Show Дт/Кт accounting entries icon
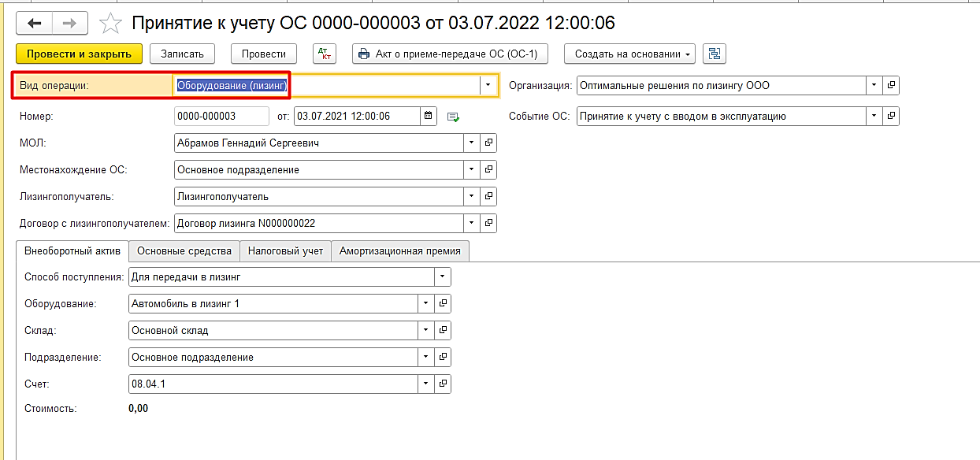Image resolution: width=980 pixels, height=460 pixels. point(324,54)
